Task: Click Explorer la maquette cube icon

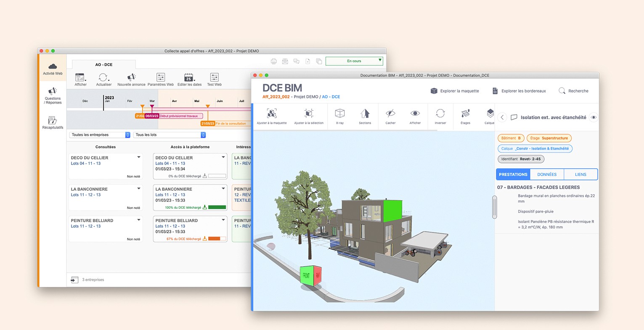Action: 434,91
